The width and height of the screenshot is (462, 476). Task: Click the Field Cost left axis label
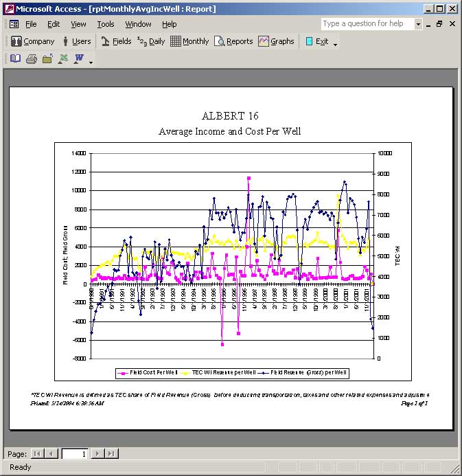(65, 255)
